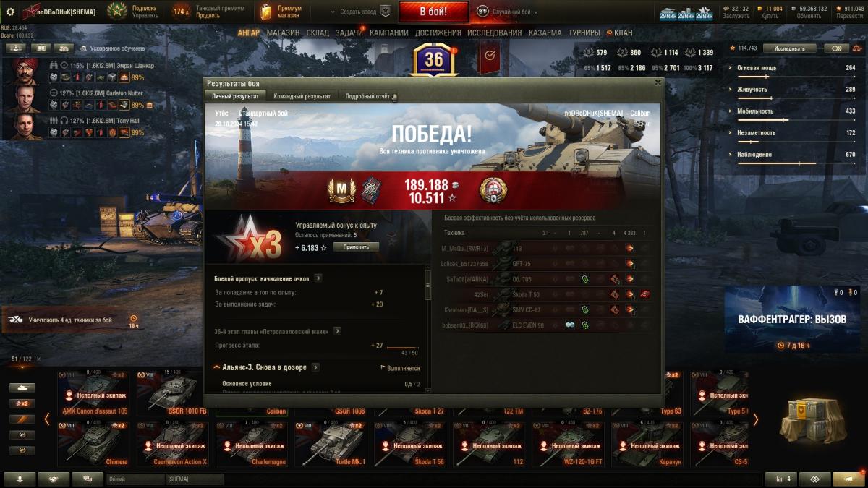Click the Применить bonus button
This screenshot has width=868, height=488.
pyautogui.click(x=356, y=247)
